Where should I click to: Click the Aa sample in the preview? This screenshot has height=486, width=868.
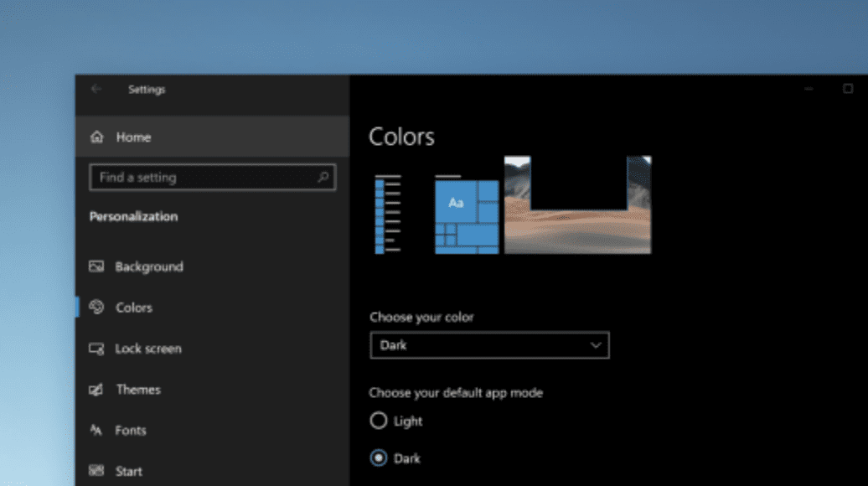point(455,201)
